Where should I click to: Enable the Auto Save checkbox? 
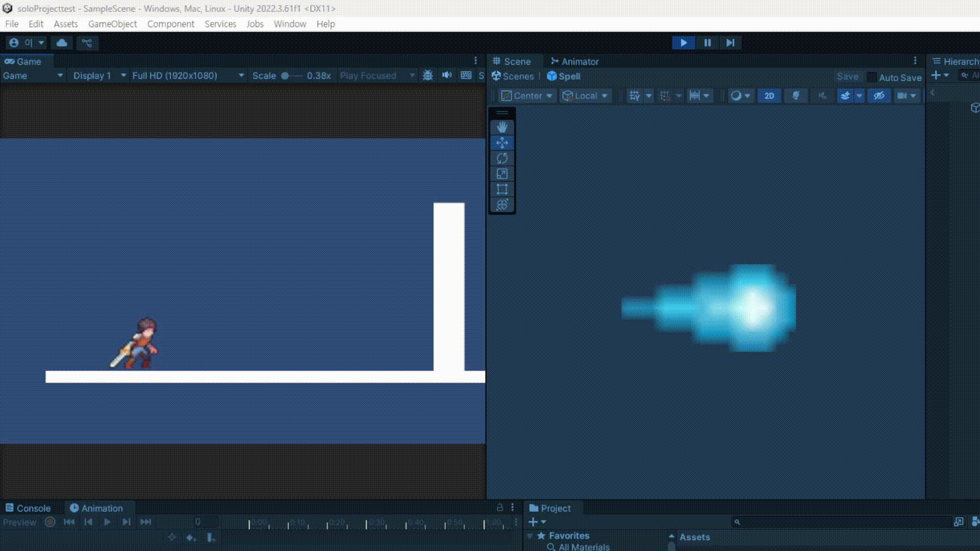[872, 77]
